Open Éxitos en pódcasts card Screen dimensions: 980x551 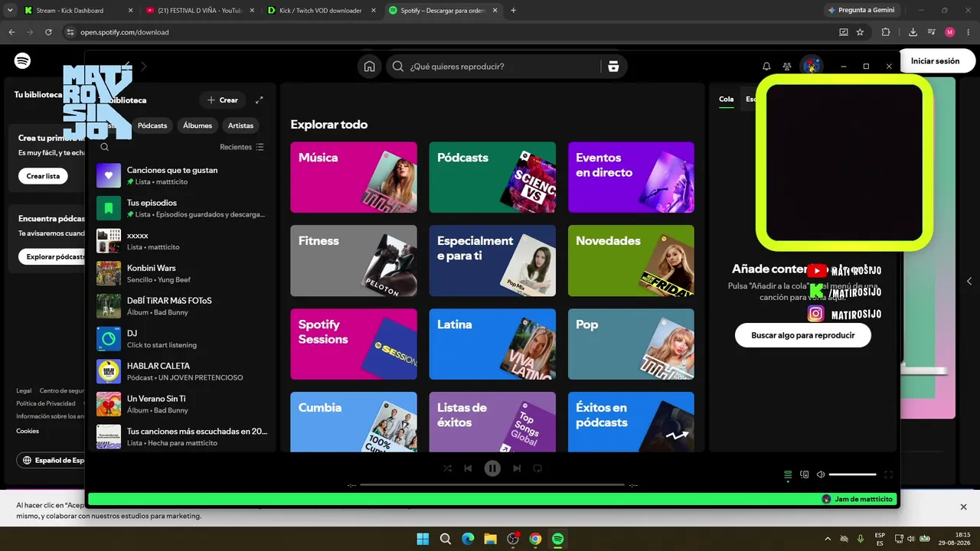pyautogui.click(x=631, y=422)
